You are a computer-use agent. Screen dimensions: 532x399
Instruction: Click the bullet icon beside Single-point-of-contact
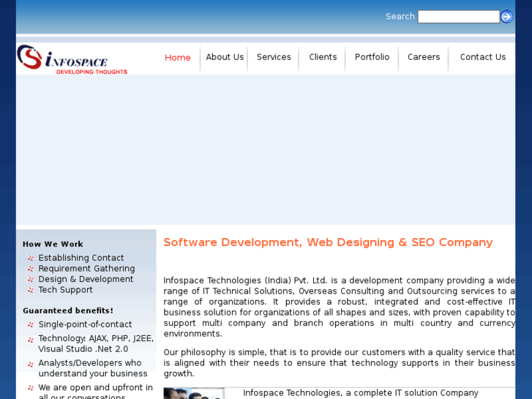coord(31,325)
